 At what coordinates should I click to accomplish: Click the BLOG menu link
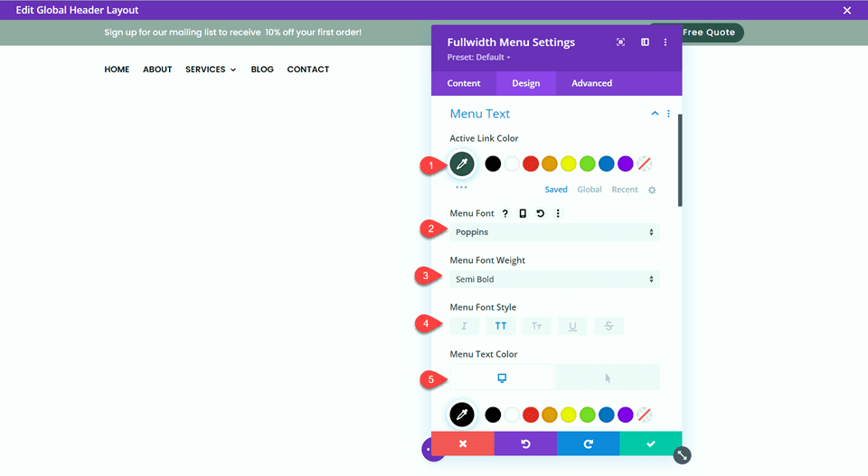pyautogui.click(x=262, y=70)
